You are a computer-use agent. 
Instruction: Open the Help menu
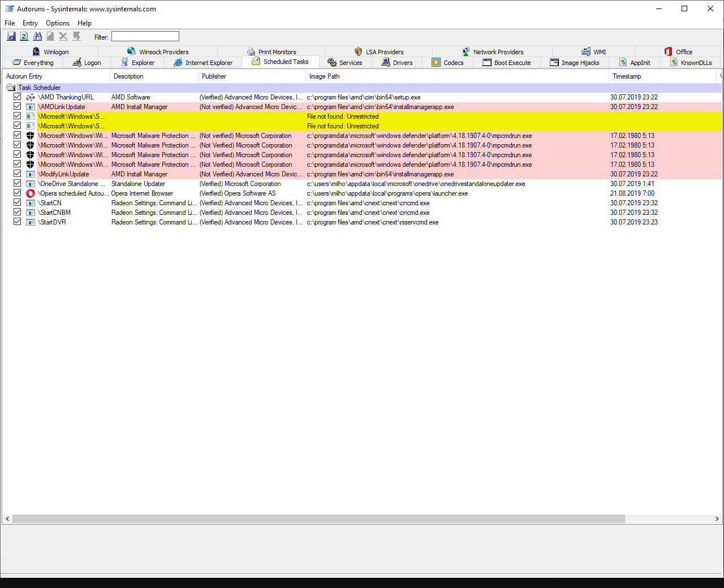(x=85, y=23)
